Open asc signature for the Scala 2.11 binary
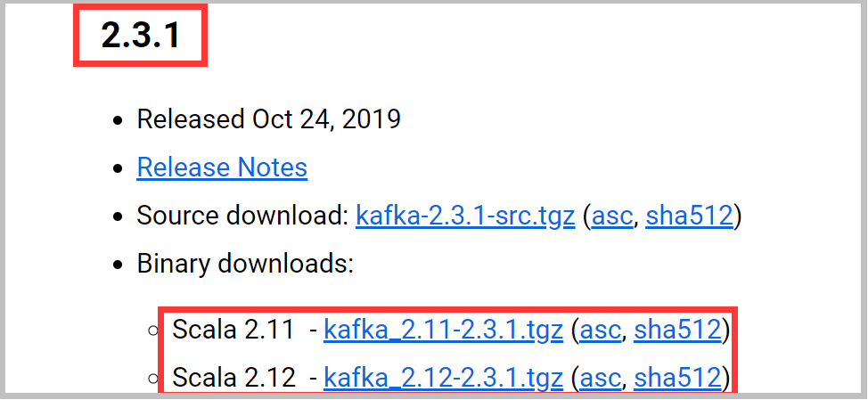 [x=600, y=331]
